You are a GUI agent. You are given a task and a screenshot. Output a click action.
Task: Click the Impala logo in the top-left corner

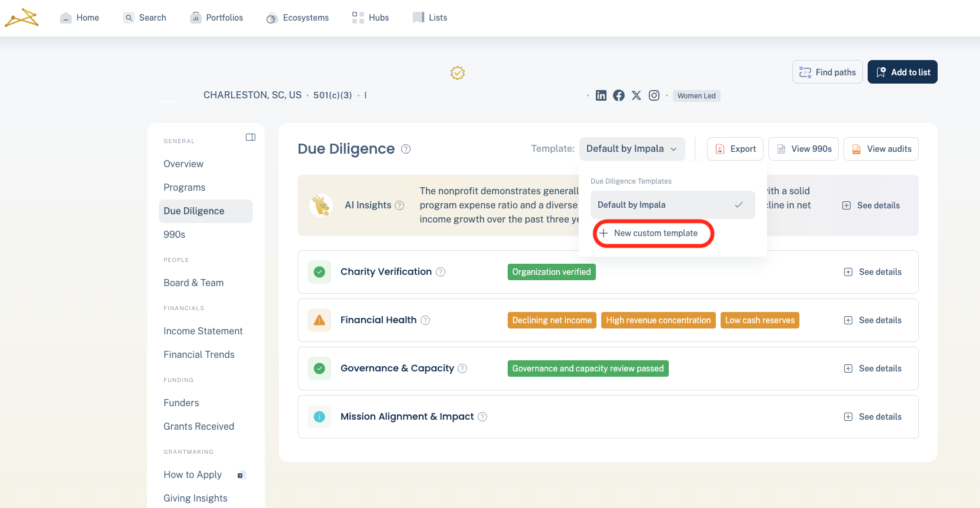coord(22,18)
